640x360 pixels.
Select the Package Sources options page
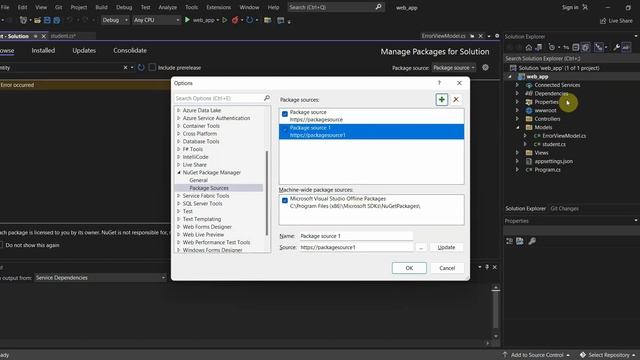(209, 188)
